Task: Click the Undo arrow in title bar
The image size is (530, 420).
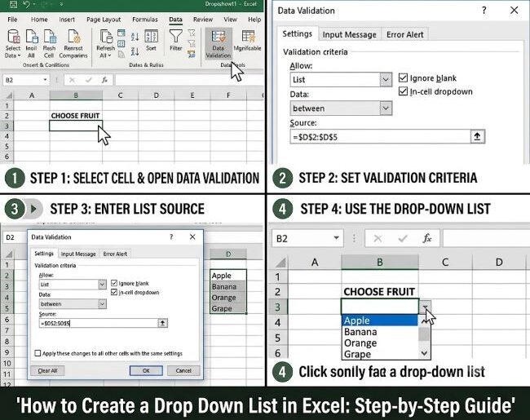Action: pos(27,4)
